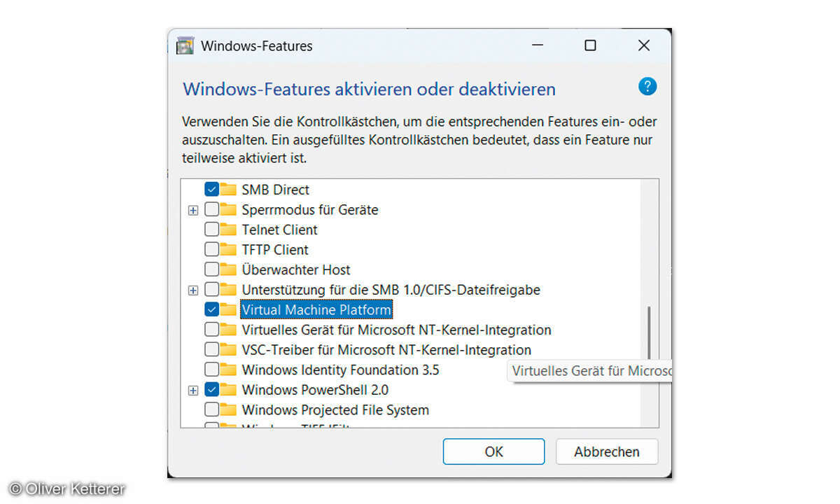Click the folder icon beside Windows PowerShell 2.0

[x=228, y=390]
